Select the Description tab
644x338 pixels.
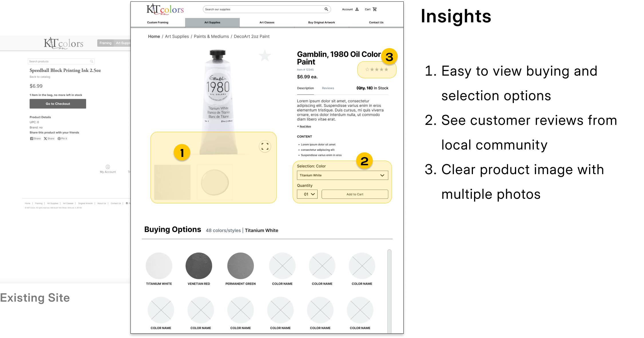(305, 88)
